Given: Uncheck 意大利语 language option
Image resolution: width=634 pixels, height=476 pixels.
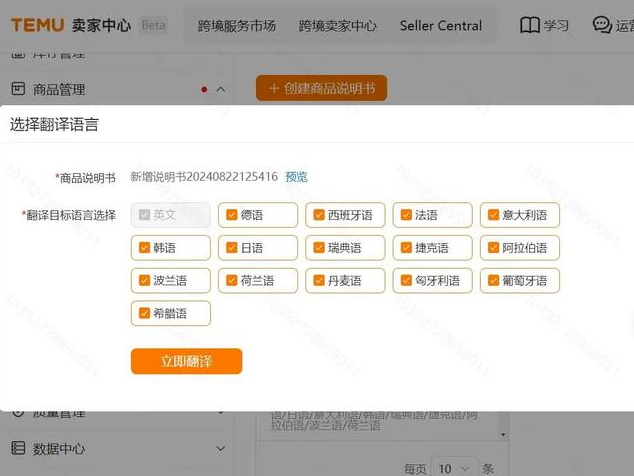Looking at the screenshot, I should 493,215.
